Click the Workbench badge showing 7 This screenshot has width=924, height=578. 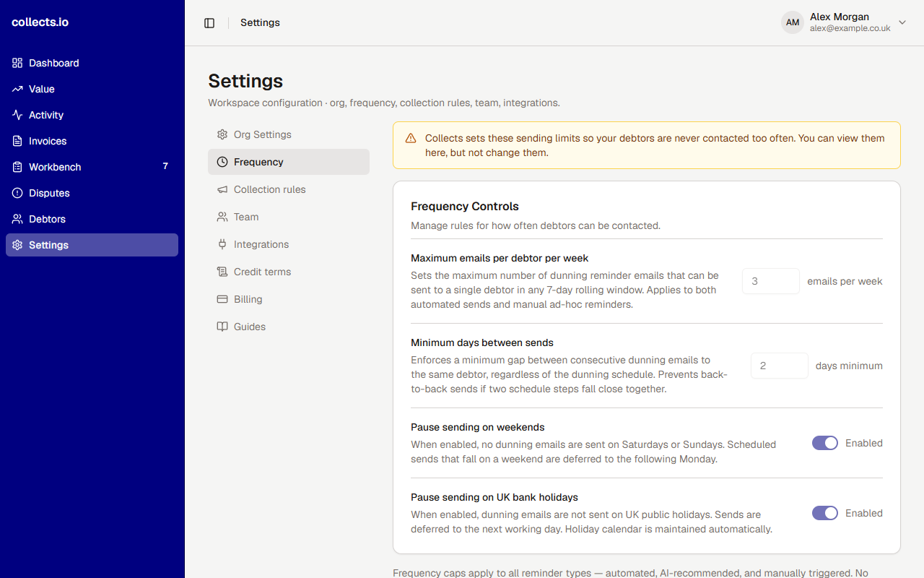(x=165, y=166)
